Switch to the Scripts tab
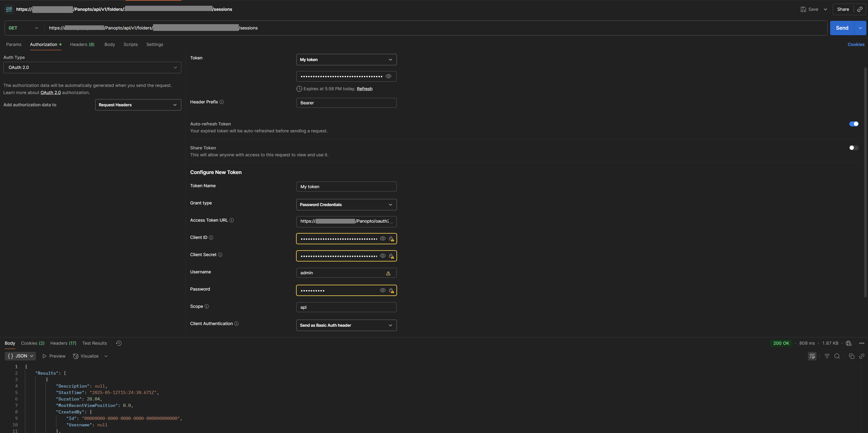Viewport: 868px width, 433px height. tap(130, 45)
